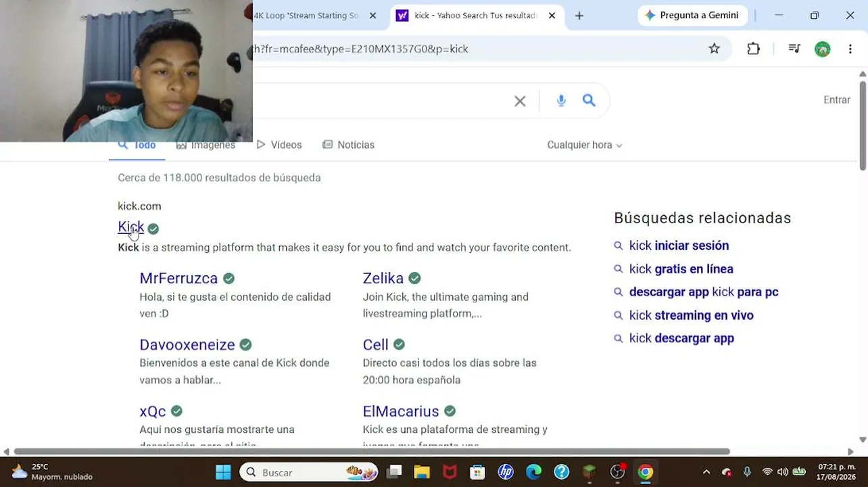
Task: Open the xQc channel link
Action: coord(153,411)
